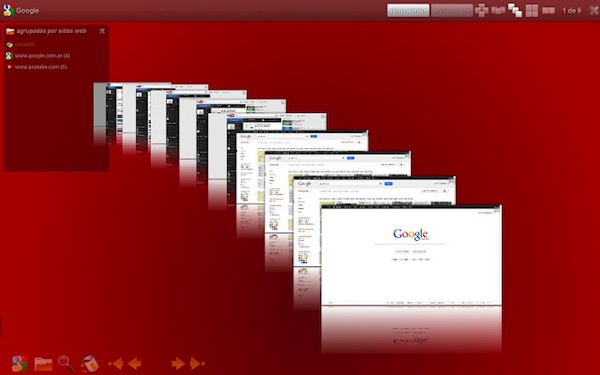Viewport: 600px width, 375px height.
Task: Switch to the grid layout icon
Action: [532, 10]
